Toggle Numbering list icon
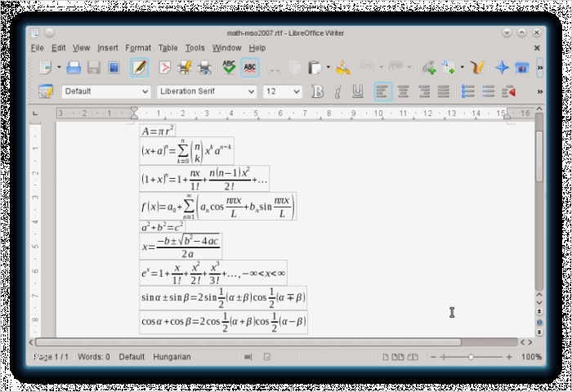 (468, 91)
